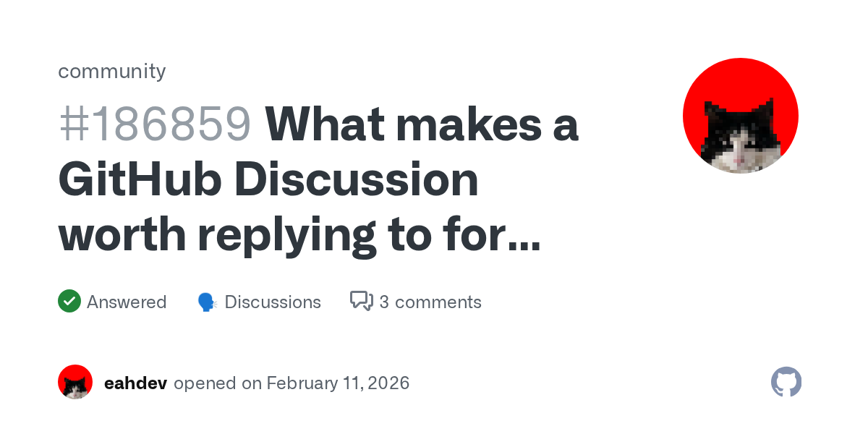Click the green Answered checkmark icon
This screenshot has height=434, width=868.
coord(69,302)
